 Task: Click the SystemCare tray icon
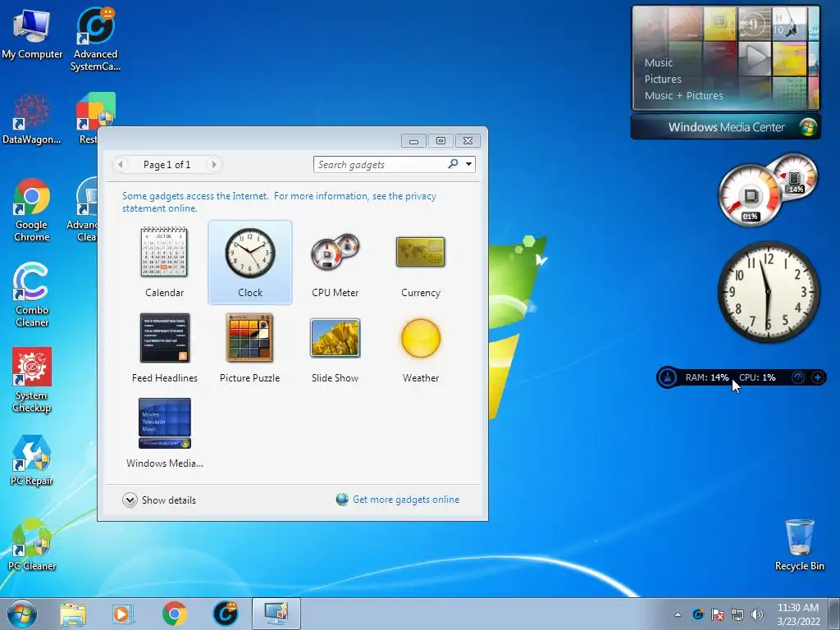[697, 614]
